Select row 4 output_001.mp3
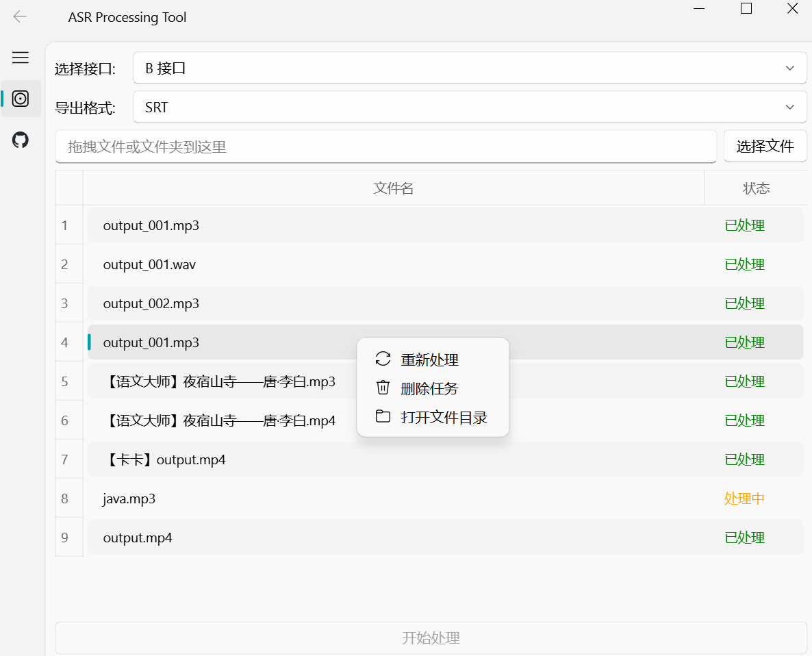The image size is (812, 656). [445, 342]
